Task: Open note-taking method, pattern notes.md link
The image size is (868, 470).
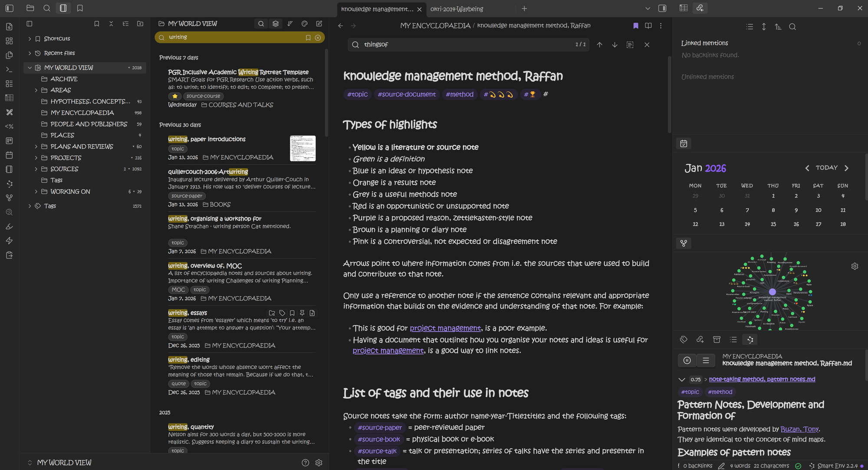Action: point(762,379)
